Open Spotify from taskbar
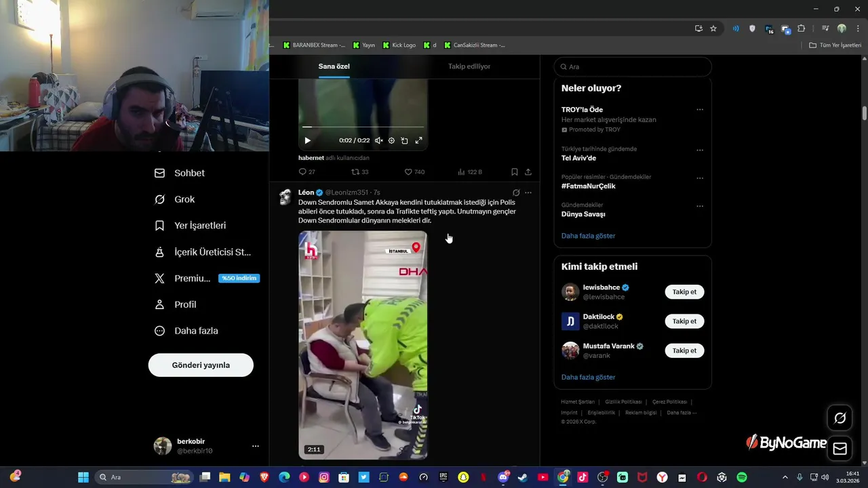 tap(742, 477)
